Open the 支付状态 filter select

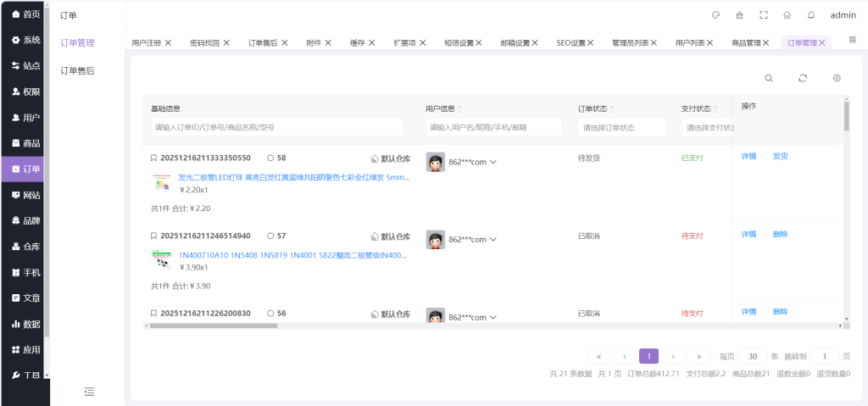[x=708, y=127]
